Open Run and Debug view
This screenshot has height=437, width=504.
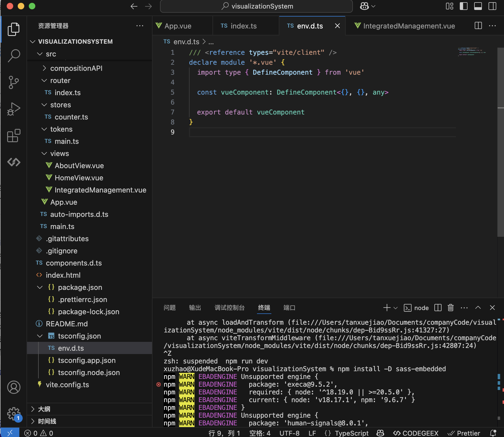tap(14, 109)
